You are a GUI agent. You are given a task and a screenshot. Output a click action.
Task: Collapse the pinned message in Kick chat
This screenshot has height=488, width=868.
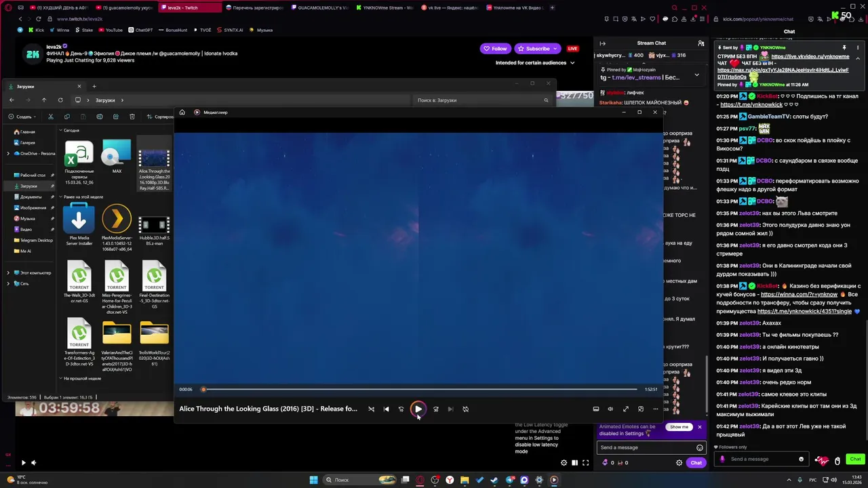click(x=858, y=58)
